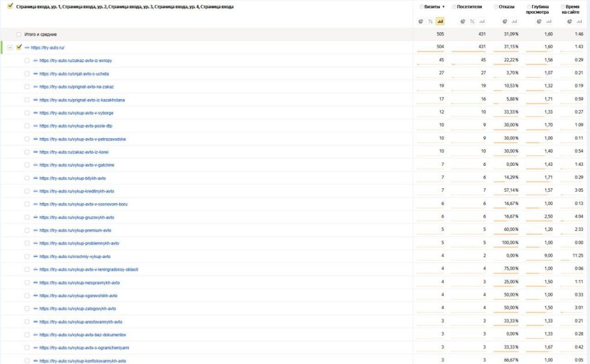Collapse the https://try-auto.ru/ tree node

tap(10, 47)
